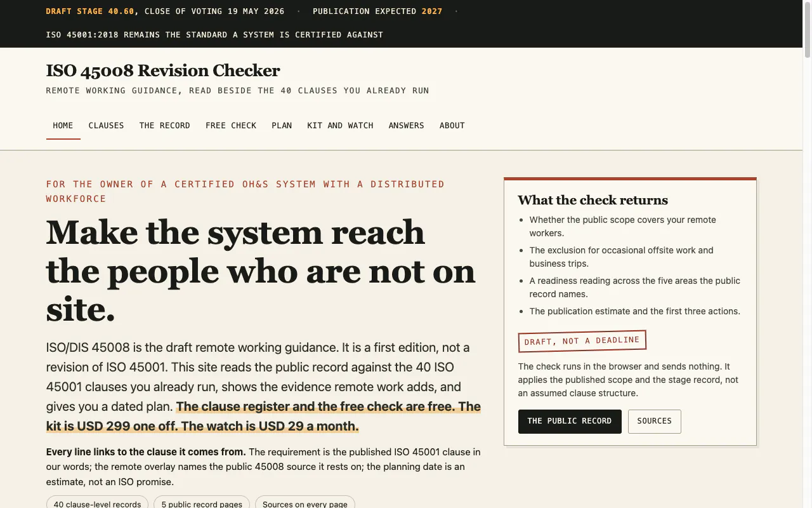Go to the Clauses page
Viewport: 812px width, 508px height.
106,126
